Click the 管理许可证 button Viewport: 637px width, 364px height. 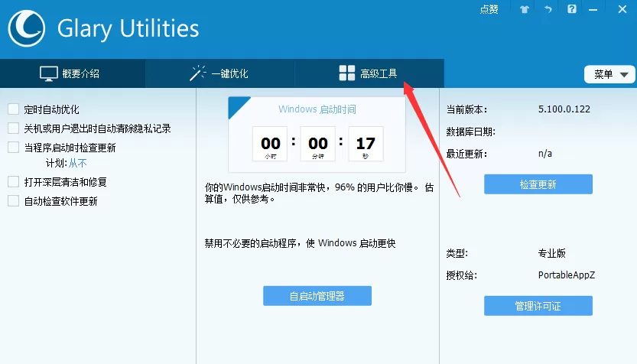coord(538,306)
